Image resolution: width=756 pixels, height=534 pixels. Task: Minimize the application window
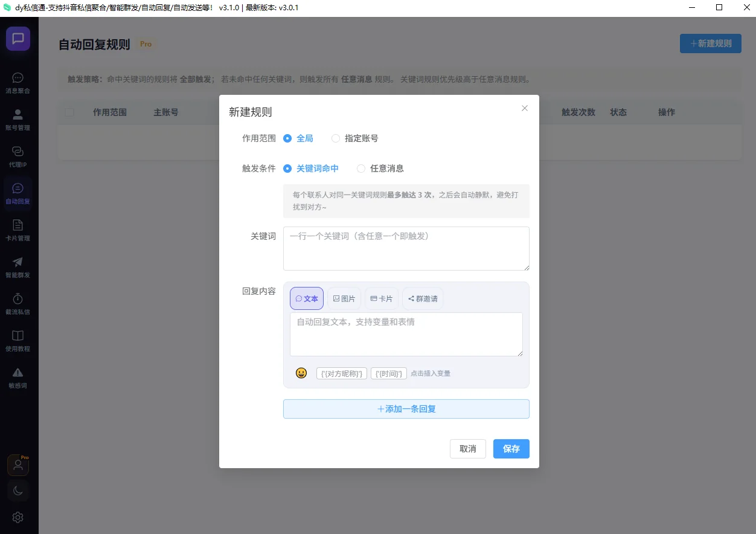691,8
